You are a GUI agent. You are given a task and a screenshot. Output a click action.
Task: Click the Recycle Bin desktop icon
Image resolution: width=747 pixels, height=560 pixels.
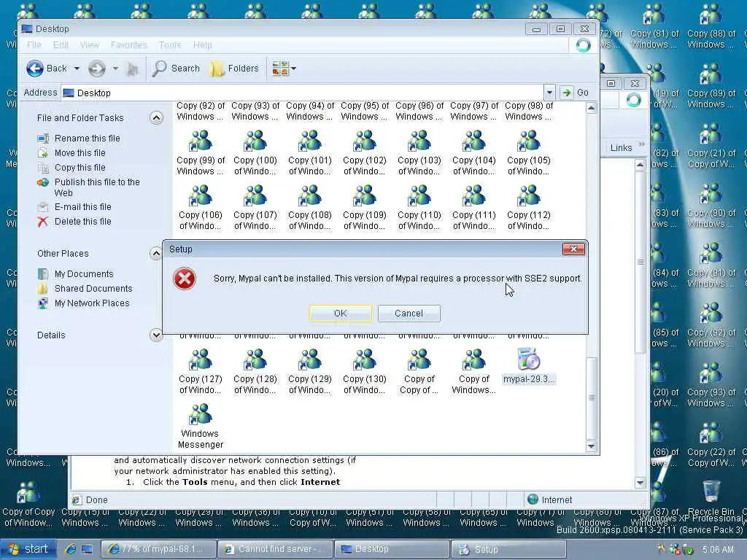tap(711, 497)
